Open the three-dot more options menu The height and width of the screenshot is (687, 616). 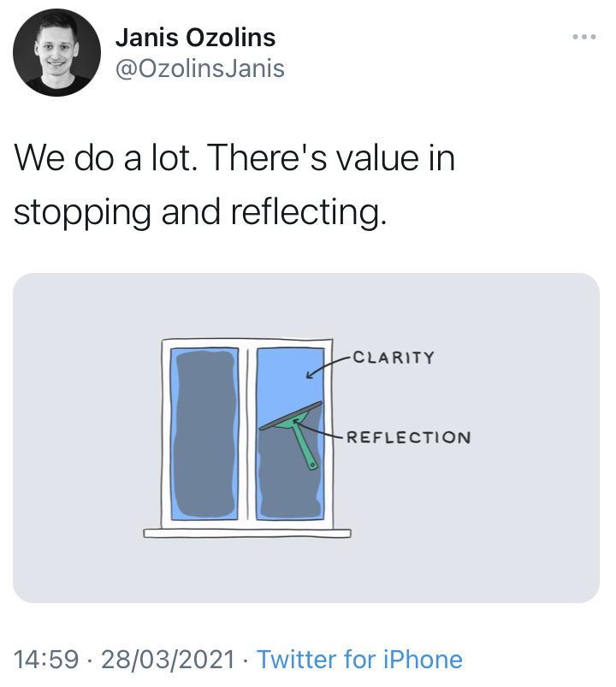pos(583,38)
